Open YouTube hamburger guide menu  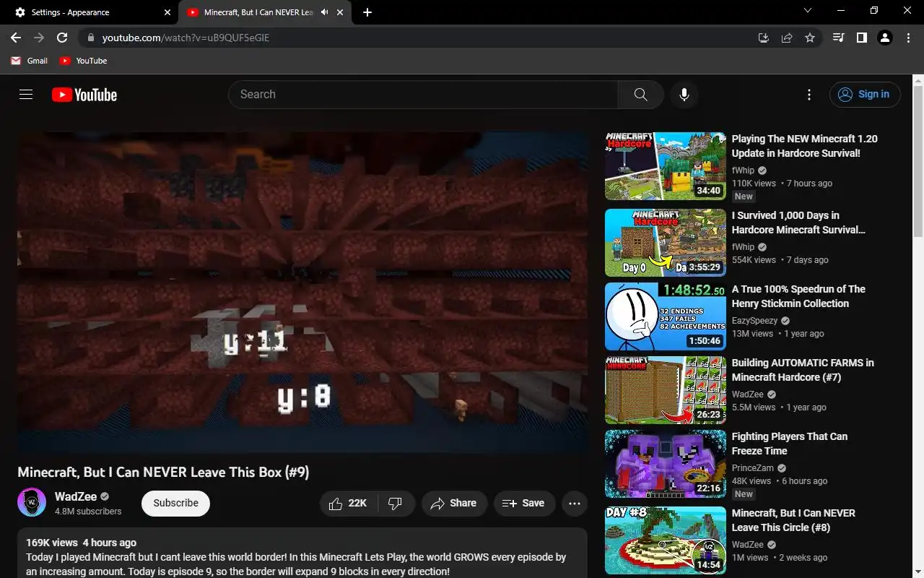coord(26,95)
